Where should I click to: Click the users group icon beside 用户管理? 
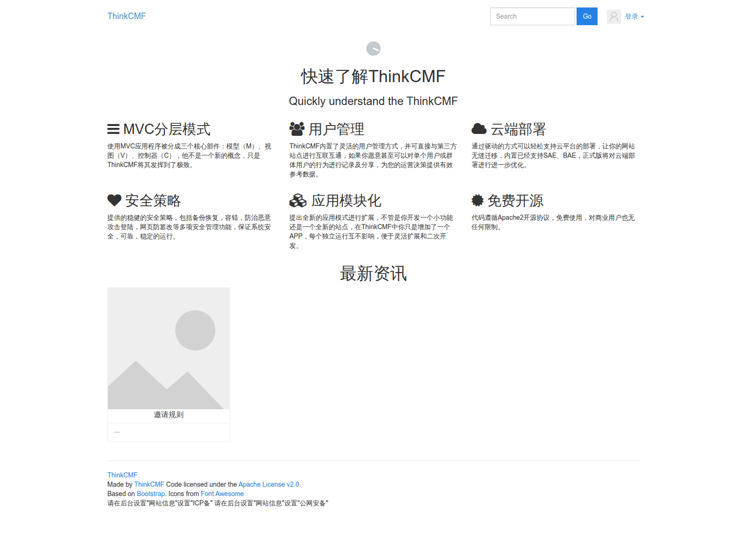pyautogui.click(x=297, y=129)
